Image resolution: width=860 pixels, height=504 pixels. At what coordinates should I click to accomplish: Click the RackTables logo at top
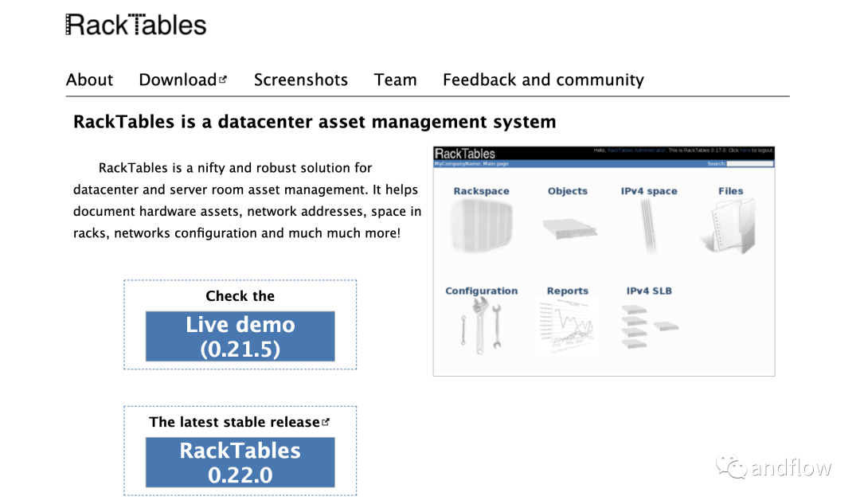click(136, 25)
